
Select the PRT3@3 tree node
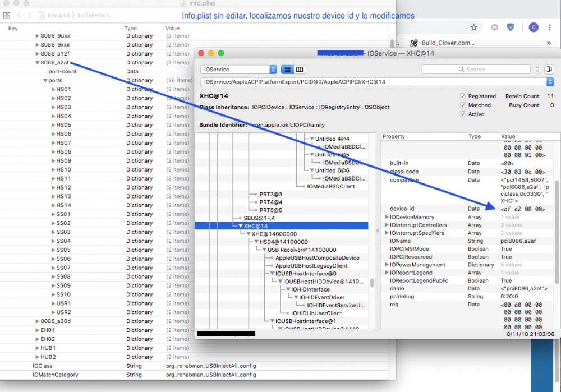271,194
